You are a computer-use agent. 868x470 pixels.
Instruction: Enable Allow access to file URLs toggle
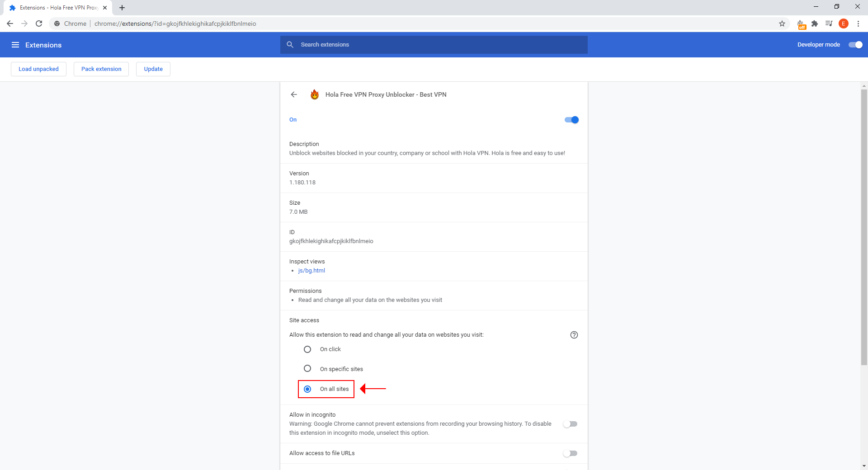pos(570,453)
